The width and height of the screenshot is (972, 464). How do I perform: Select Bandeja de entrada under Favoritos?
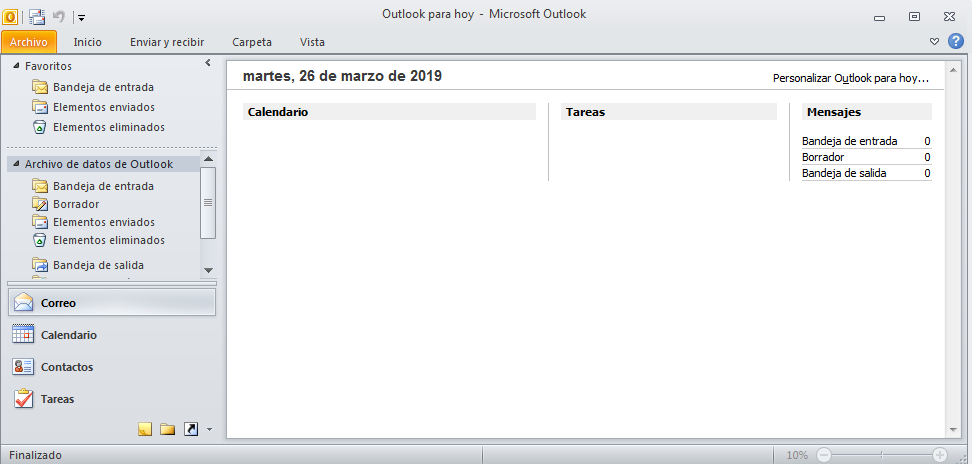point(104,87)
